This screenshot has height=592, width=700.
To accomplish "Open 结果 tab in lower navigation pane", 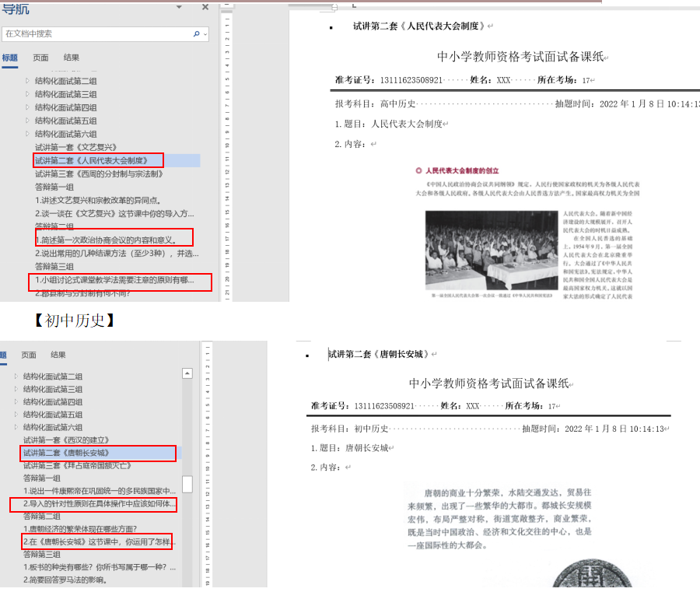I will [58, 355].
